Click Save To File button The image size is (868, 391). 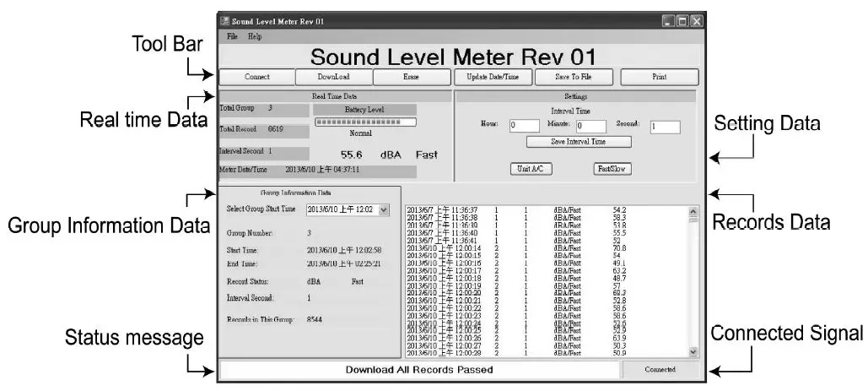click(x=573, y=77)
